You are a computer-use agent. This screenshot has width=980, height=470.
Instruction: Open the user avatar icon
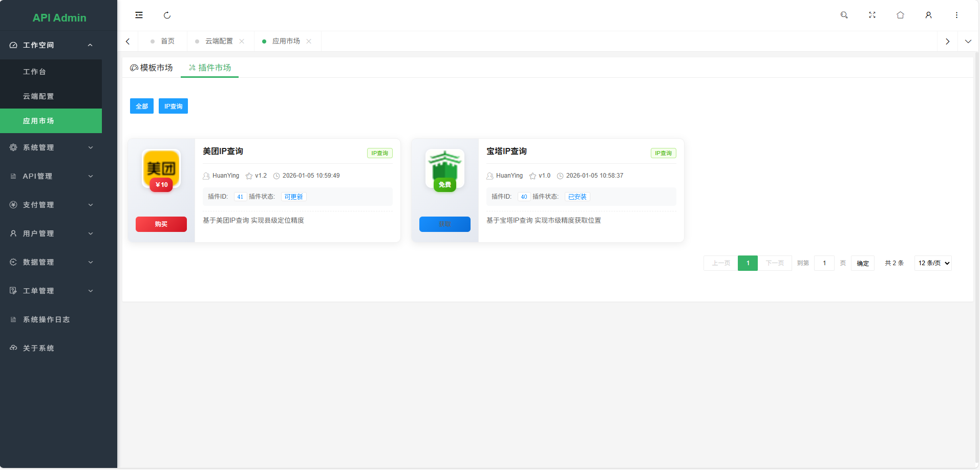click(x=928, y=15)
